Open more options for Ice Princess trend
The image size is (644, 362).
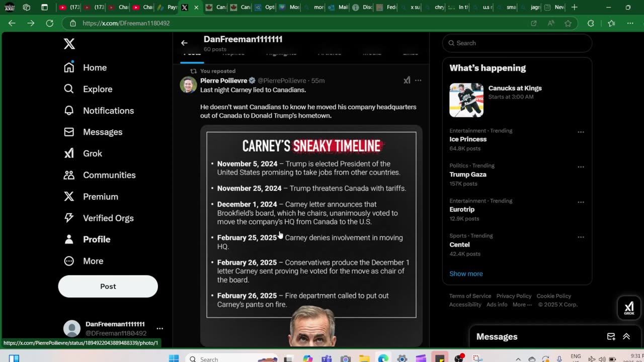click(581, 132)
